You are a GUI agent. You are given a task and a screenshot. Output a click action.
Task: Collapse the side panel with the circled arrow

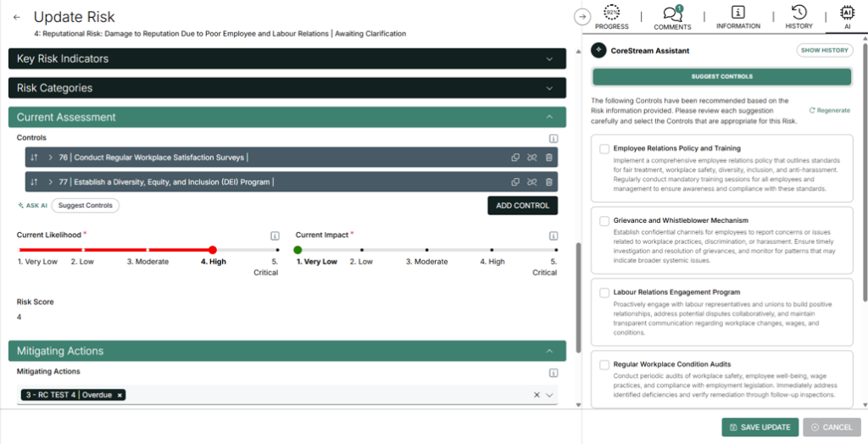click(581, 17)
